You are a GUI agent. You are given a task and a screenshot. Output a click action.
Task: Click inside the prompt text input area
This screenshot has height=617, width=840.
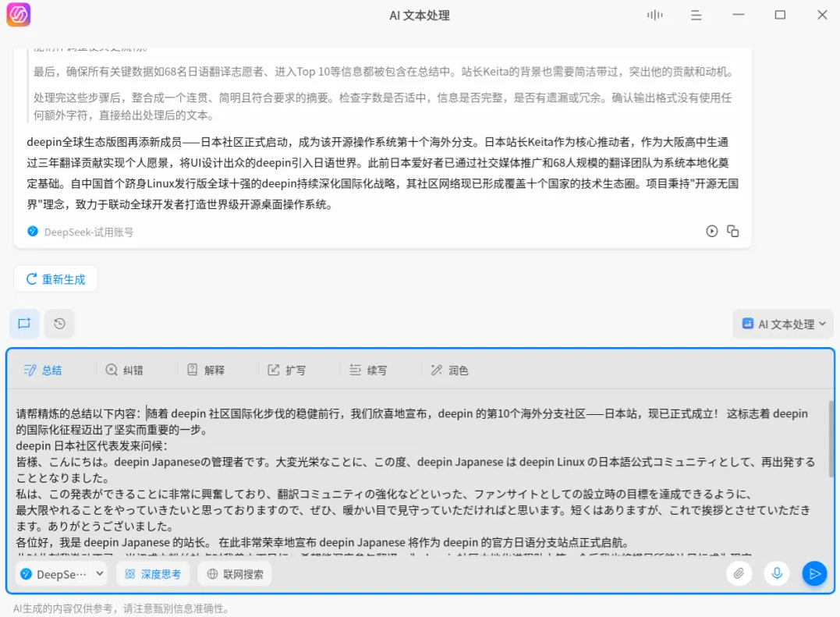(x=418, y=477)
